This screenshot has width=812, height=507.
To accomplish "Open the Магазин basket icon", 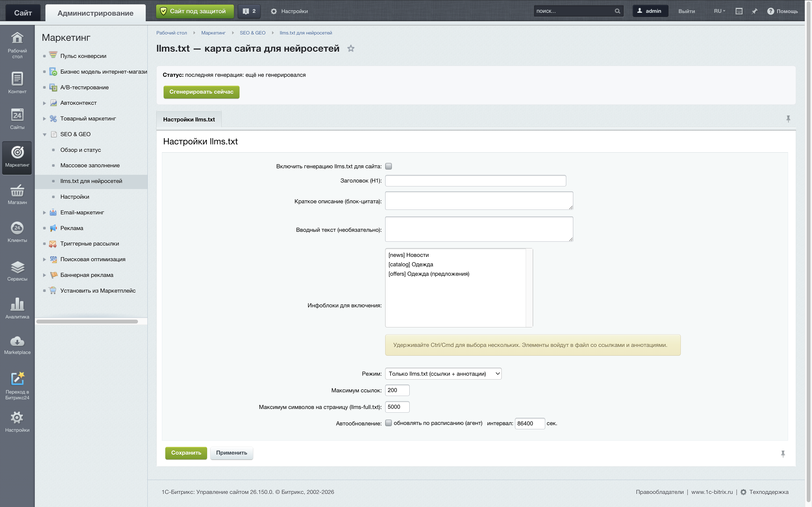I will [17, 190].
